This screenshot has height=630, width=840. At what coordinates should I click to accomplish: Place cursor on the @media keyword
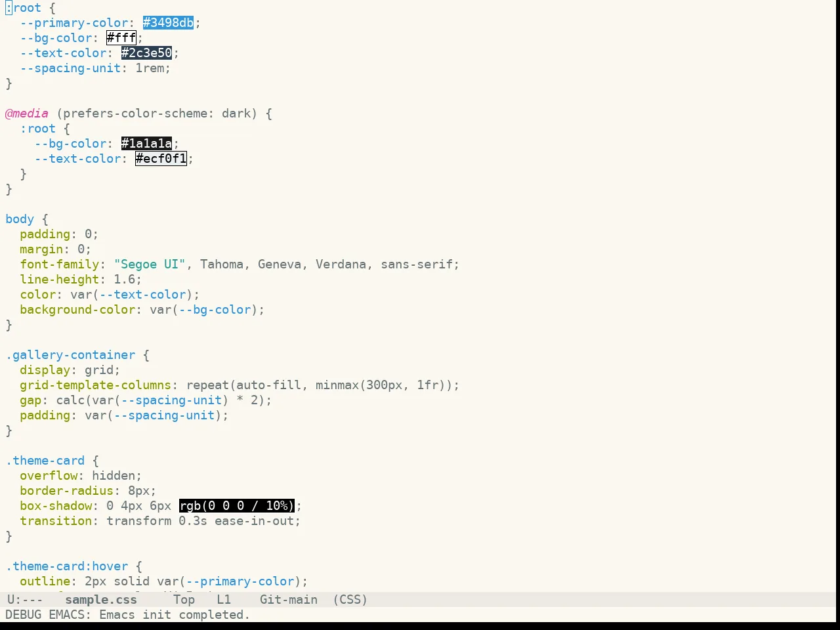coord(27,114)
